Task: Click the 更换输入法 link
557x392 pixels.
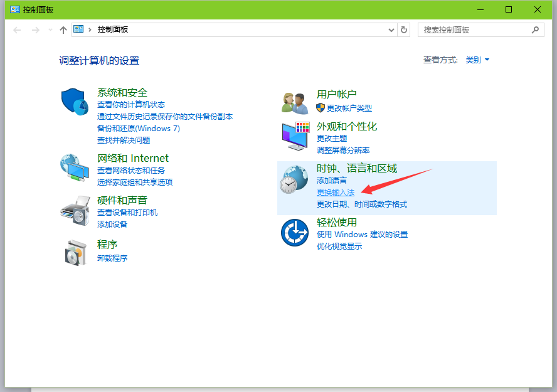Action: 336,193
